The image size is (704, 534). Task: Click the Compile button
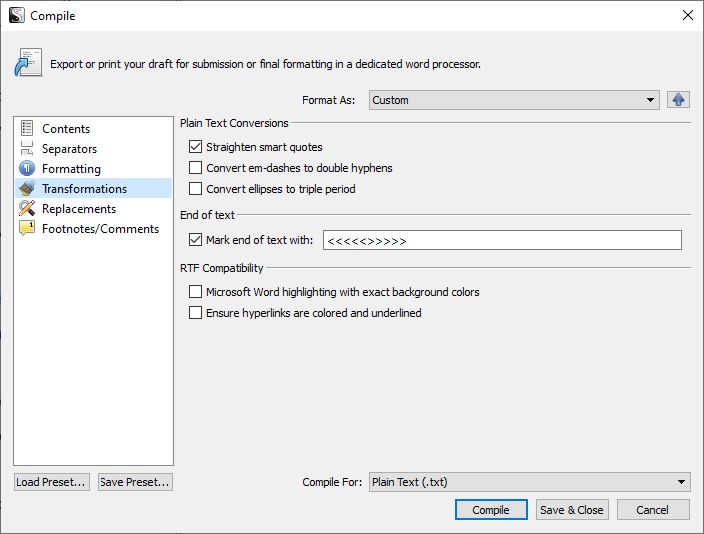pyautogui.click(x=491, y=510)
